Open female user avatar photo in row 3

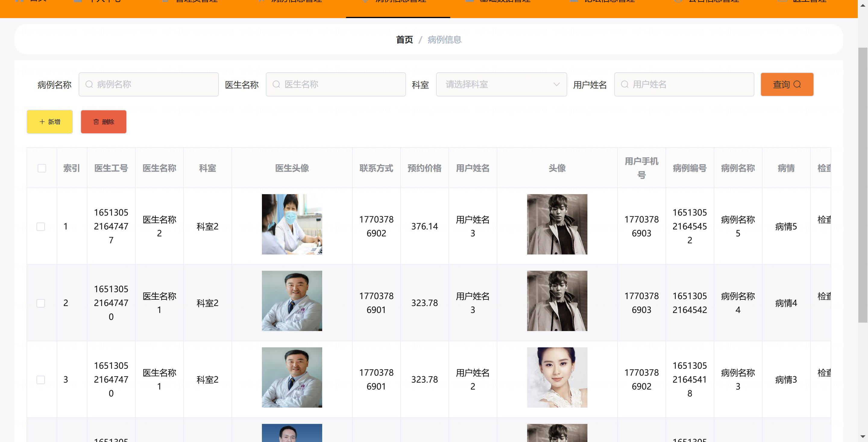click(557, 377)
